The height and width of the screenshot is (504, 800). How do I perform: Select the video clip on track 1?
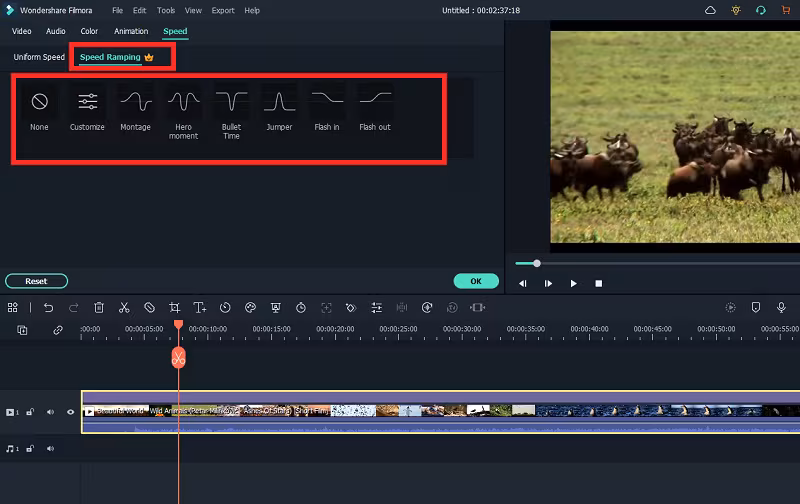(441, 412)
